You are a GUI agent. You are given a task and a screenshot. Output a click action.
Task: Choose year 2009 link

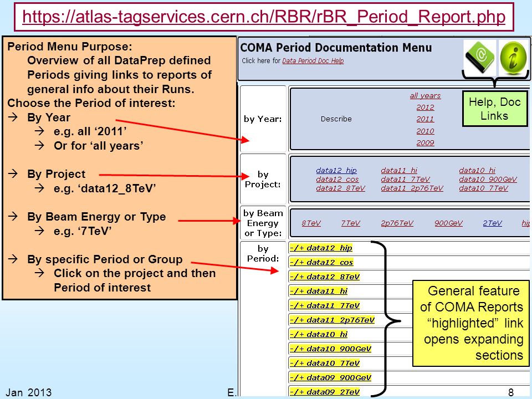point(425,143)
